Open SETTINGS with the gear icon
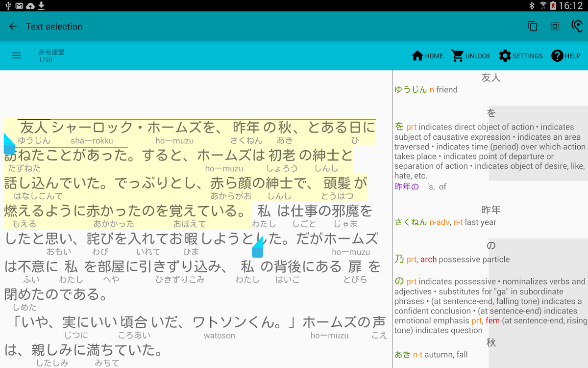Image resolution: width=588 pixels, height=368 pixels. tap(520, 56)
